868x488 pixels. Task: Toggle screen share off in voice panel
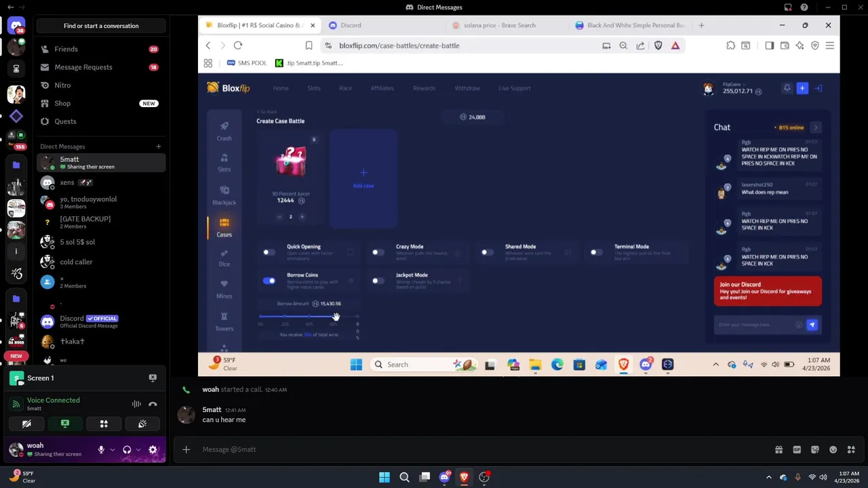pyautogui.click(x=65, y=424)
